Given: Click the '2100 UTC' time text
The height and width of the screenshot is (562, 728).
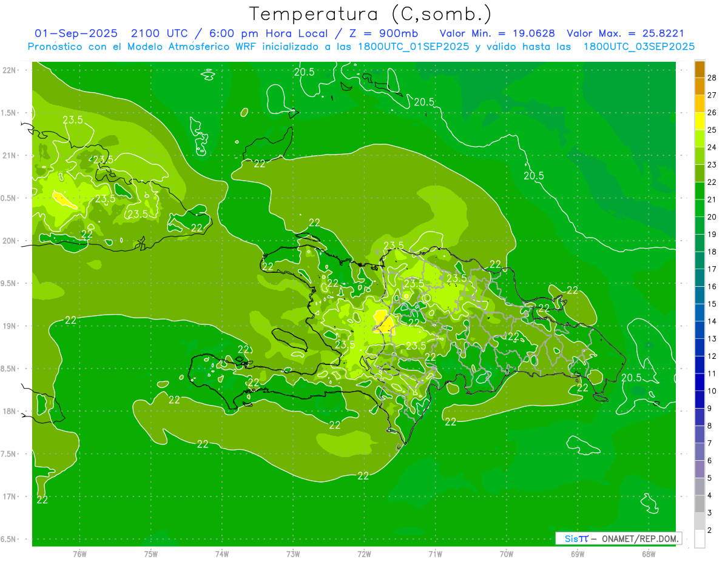Looking at the screenshot, I should [x=162, y=33].
